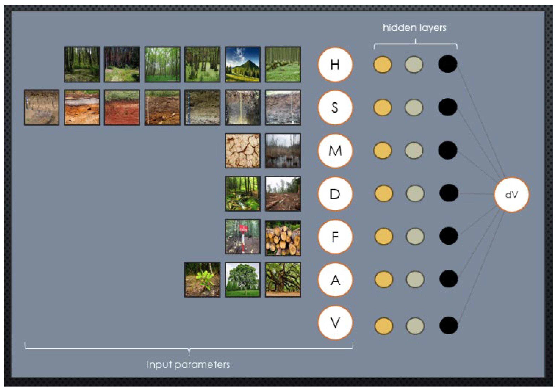Viewport: 557px width, 392px height.
Task: Select the cracked dry soil thumbnail
Action: coord(243,151)
